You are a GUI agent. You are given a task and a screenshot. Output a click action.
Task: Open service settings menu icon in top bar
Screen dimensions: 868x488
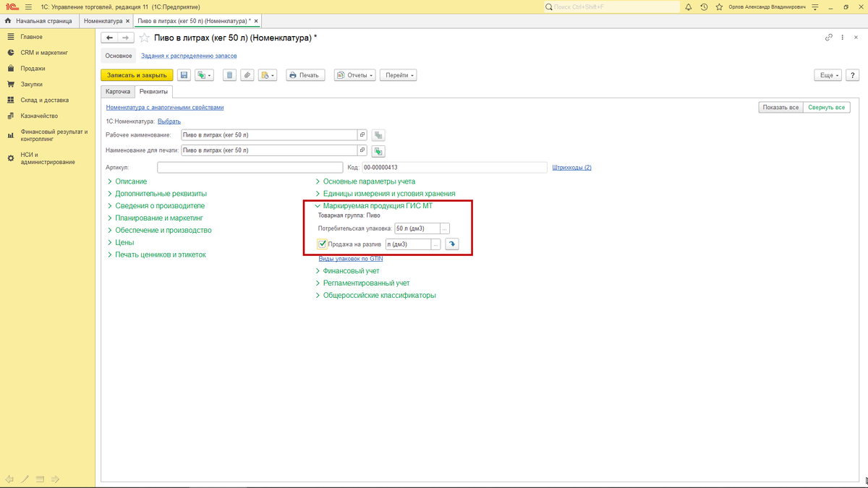point(815,7)
